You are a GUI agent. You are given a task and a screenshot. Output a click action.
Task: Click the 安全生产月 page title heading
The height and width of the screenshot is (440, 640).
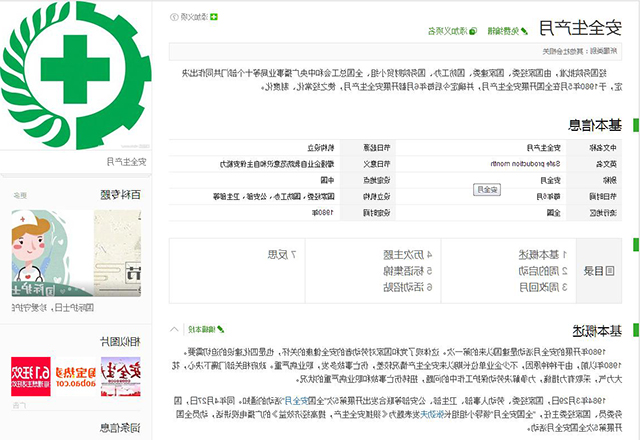(580, 28)
